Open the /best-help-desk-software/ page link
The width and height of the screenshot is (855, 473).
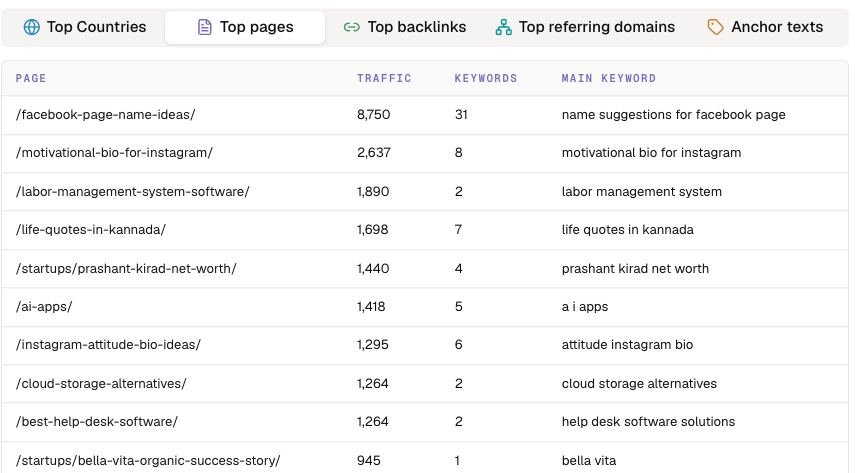[x=97, y=422]
